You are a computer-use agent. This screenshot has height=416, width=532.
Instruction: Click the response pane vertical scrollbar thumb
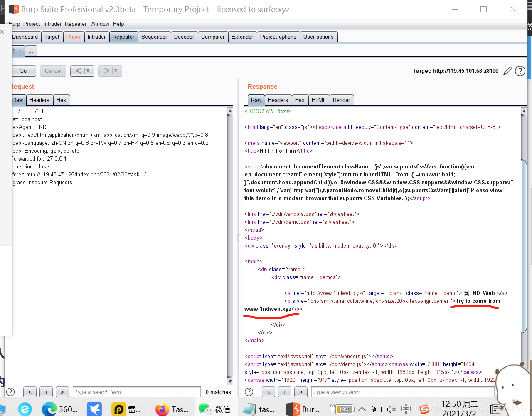coord(524,245)
